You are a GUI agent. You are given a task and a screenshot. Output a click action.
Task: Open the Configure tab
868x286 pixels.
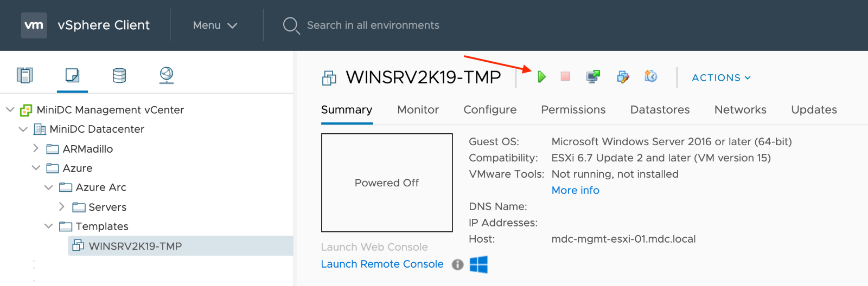[x=490, y=110]
